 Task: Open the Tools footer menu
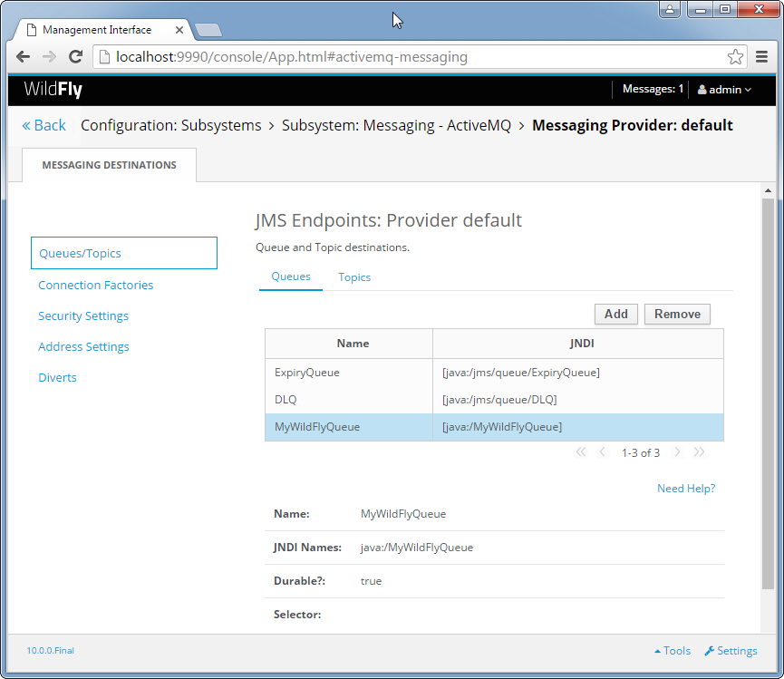[673, 651]
